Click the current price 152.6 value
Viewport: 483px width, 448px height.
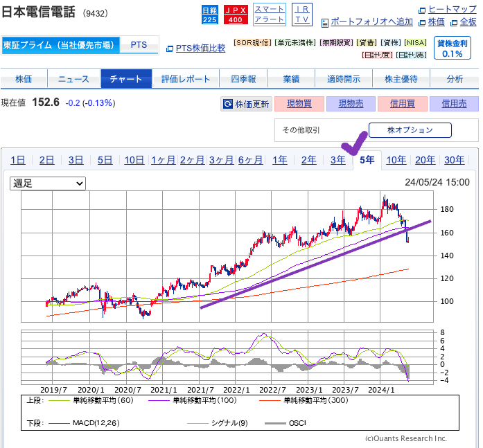pos(46,102)
